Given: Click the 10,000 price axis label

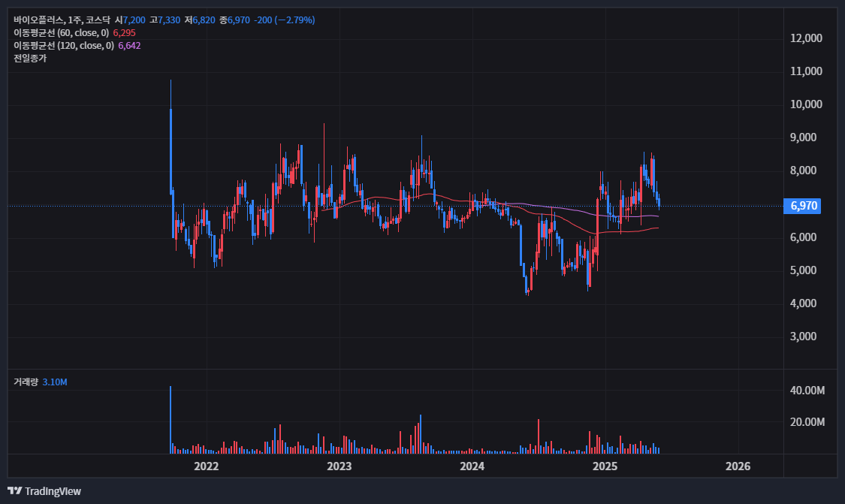Looking at the screenshot, I should click(806, 104).
